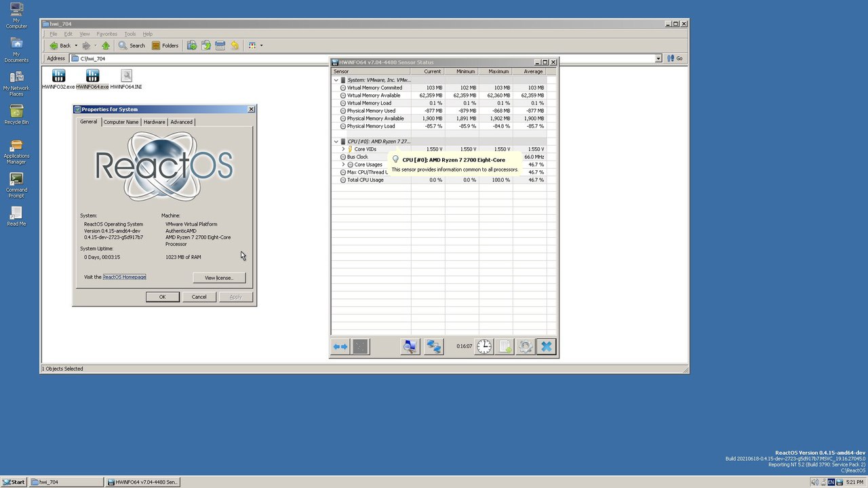This screenshot has width=868, height=488.
Task: Open the View menu in Explorer
Action: click(x=85, y=34)
